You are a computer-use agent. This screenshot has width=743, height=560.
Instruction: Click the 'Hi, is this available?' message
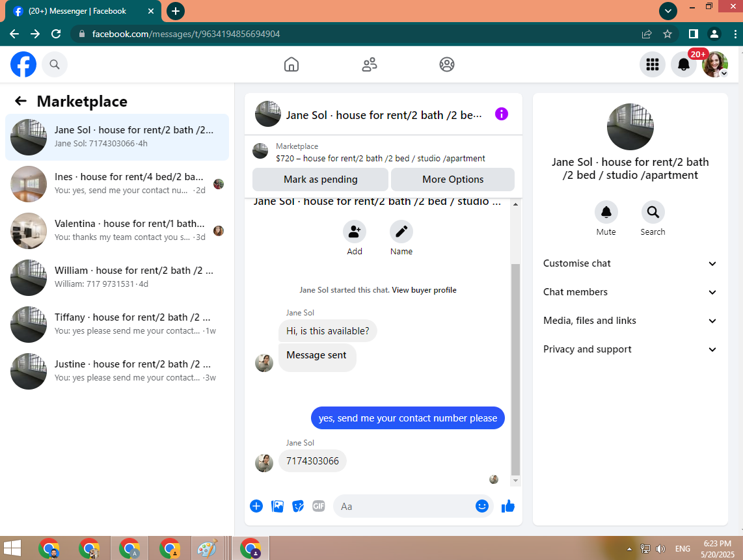327,330
